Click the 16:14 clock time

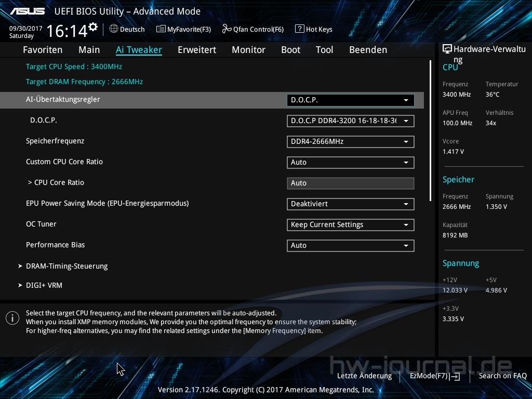[x=67, y=31]
